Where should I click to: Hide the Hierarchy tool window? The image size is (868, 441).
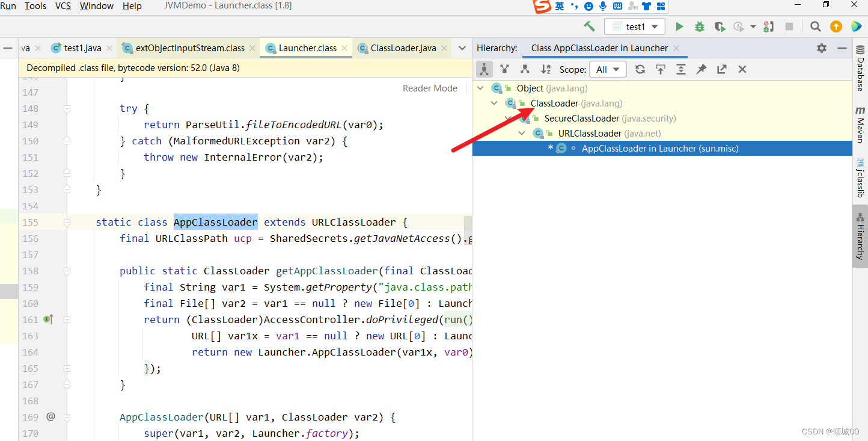pos(842,48)
